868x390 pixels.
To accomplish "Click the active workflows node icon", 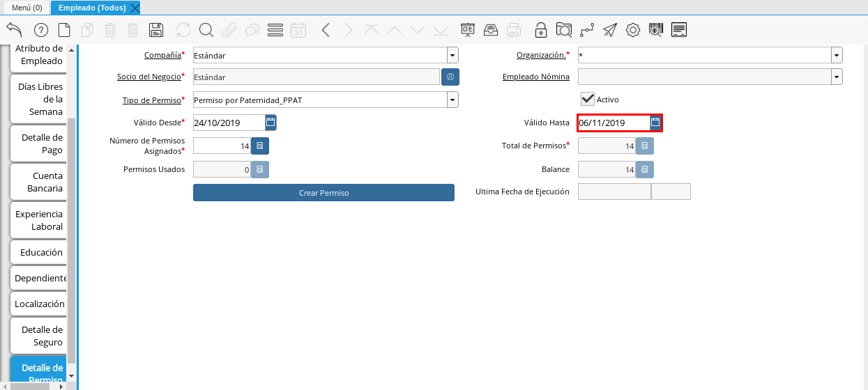I will [587, 30].
